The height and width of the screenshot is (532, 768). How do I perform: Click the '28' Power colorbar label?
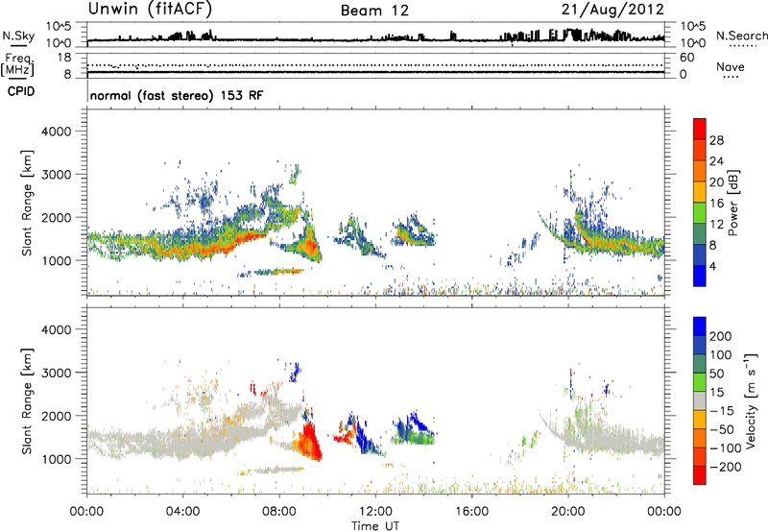[716, 140]
